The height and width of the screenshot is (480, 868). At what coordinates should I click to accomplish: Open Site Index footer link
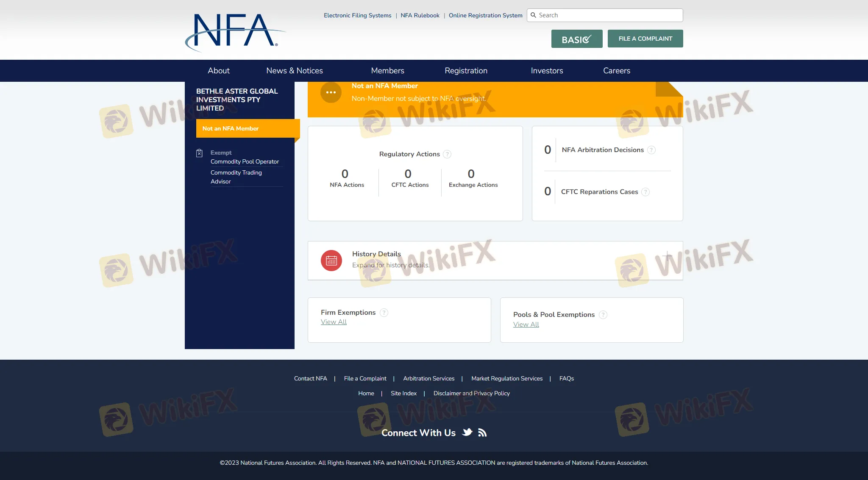pyautogui.click(x=404, y=393)
